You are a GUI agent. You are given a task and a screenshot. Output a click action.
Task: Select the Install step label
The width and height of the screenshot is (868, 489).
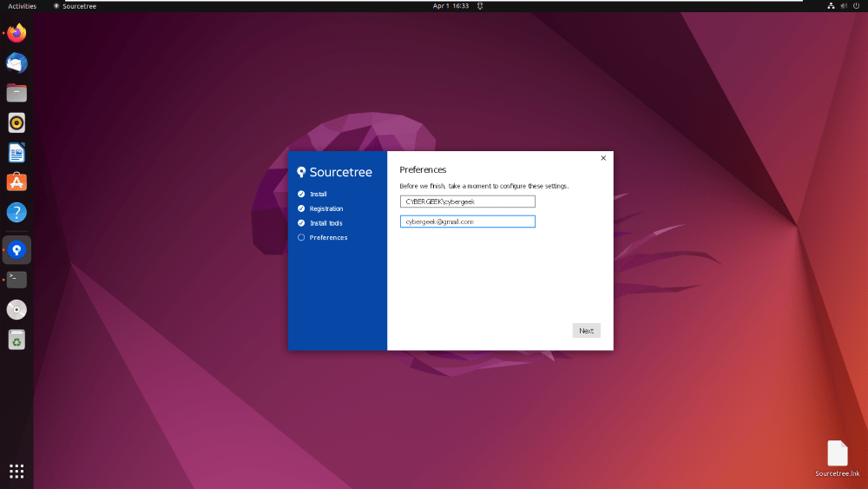coord(319,195)
